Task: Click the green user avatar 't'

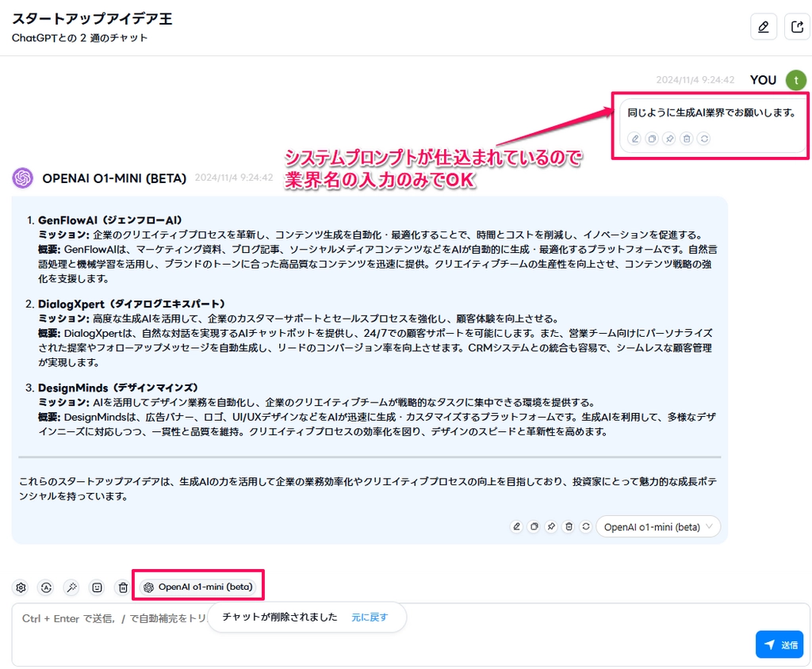Action: pos(796,80)
